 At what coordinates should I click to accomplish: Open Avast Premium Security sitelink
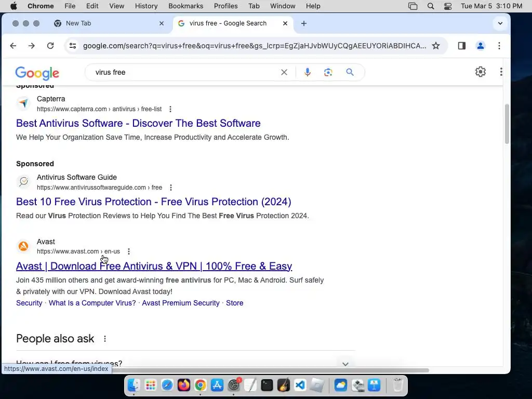click(x=181, y=303)
